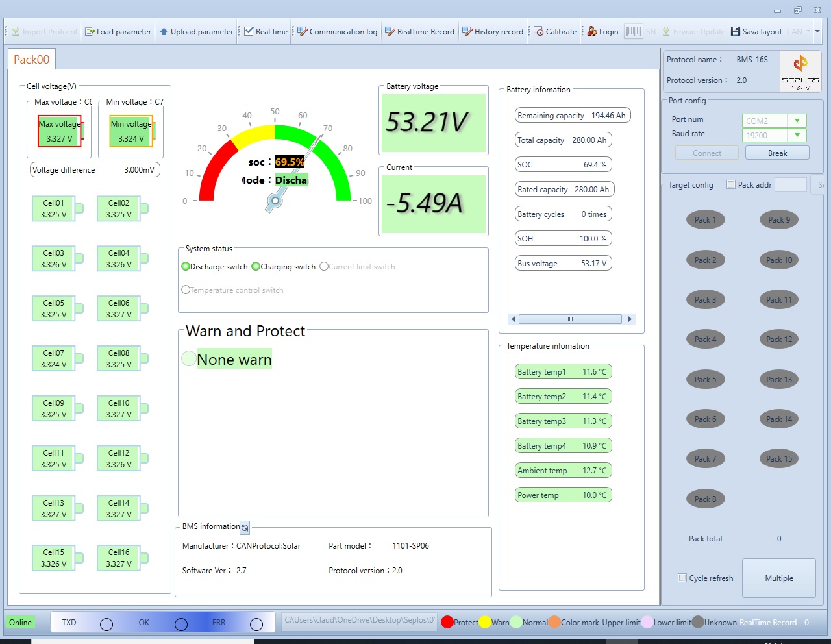This screenshot has width=831, height=644.
Task: Open the toolbar overflow arrow at far right
Action: click(x=817, y=31)
